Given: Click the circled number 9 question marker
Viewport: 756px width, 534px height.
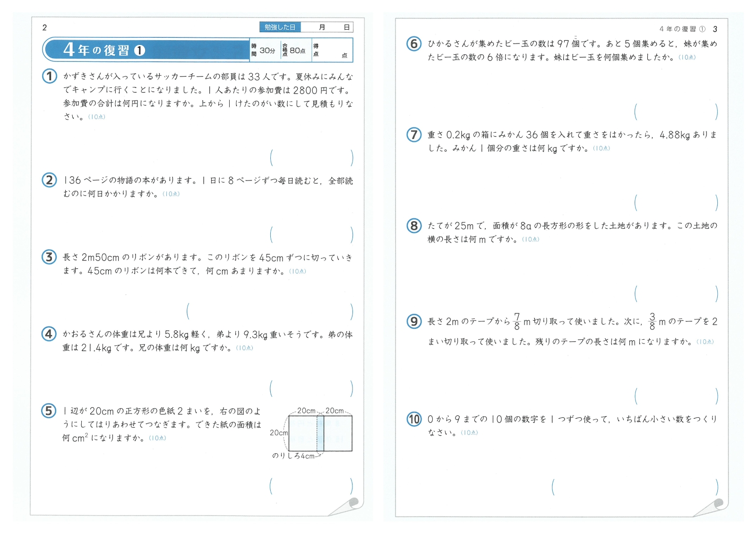Looking at the screenshot, I should point(414,322).
